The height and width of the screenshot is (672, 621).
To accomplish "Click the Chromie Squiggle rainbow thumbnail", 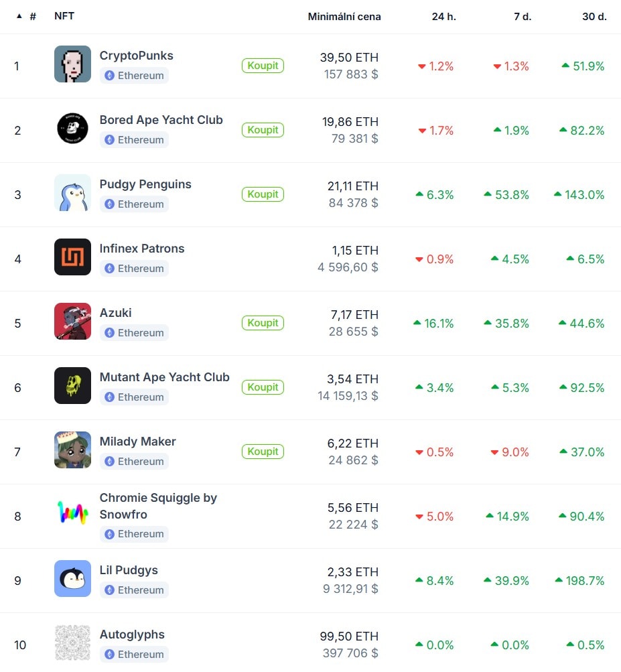I will pos(72,515).
